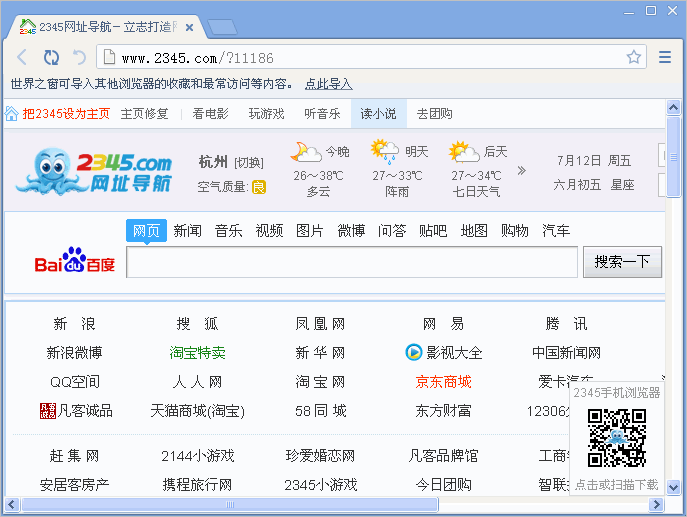Select the 网页 search tab

[x=146, y=230]
